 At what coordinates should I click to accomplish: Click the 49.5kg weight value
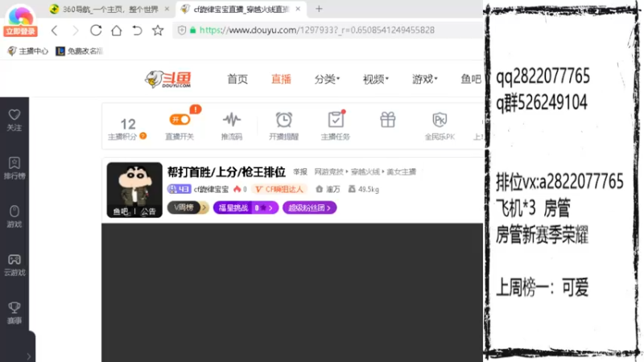point(369,189)
